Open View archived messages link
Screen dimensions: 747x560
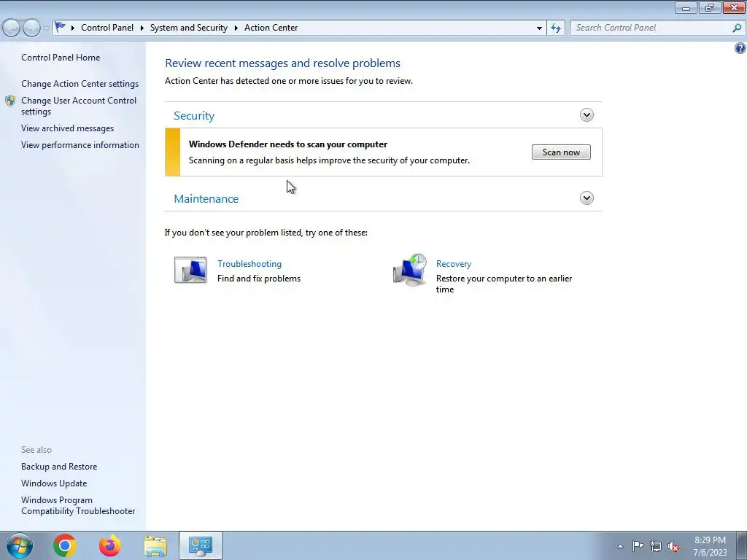click(x=67, y=128)
